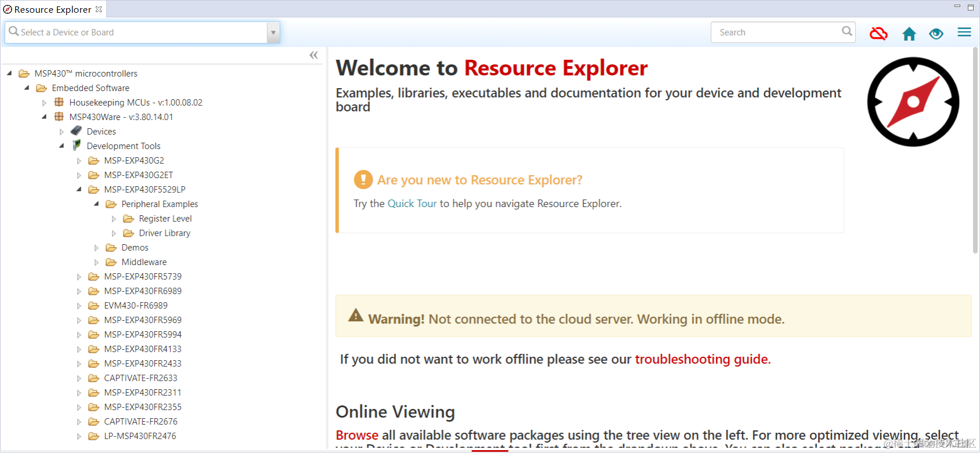Select MSP-EXP430FR2355 tree item
The image size is (980, 453).
(x=143, y=407)
